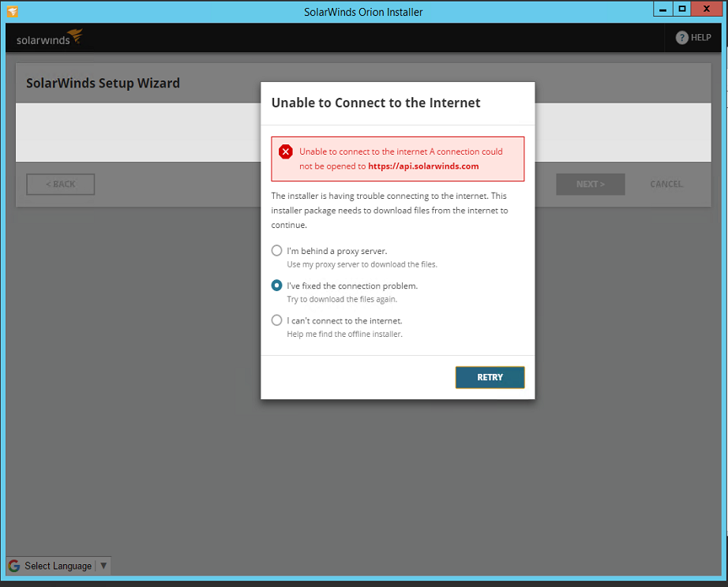
Task: Click the installer icon in title bar
Action: point(13,11)
